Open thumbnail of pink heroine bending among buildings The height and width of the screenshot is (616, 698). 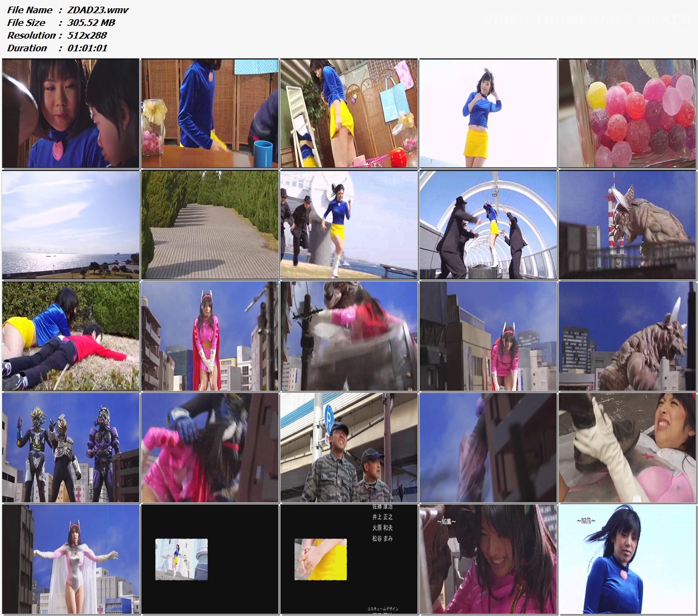coord(488,336)
